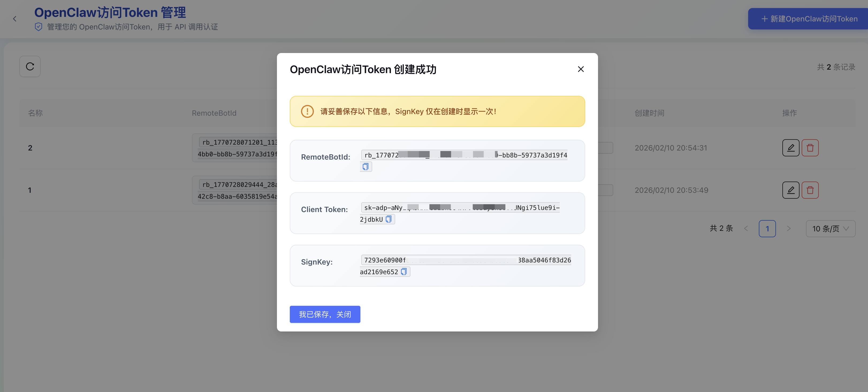The height and width of the screenshot is (392, 868).
Task: Go to the next page arrow
Action: point(789,228)
